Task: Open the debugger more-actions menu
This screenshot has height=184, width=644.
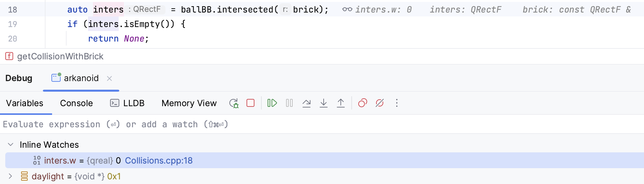Action: click(x=397, y=103)
